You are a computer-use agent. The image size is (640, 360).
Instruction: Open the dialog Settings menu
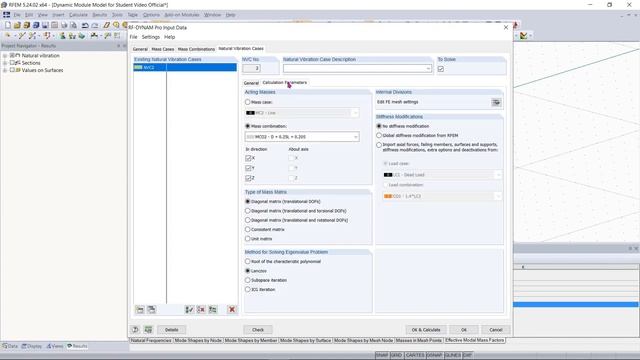pyautogui.click(x=151, y=37)
